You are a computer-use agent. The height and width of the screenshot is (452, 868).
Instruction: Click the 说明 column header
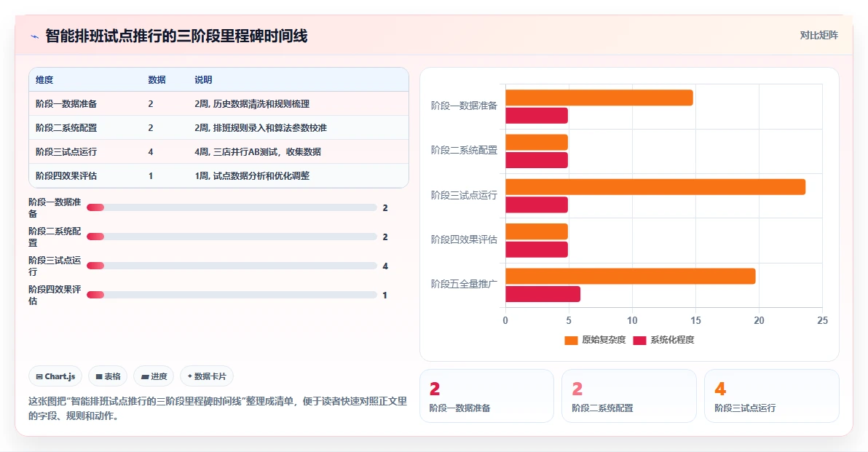pos(203,79)
